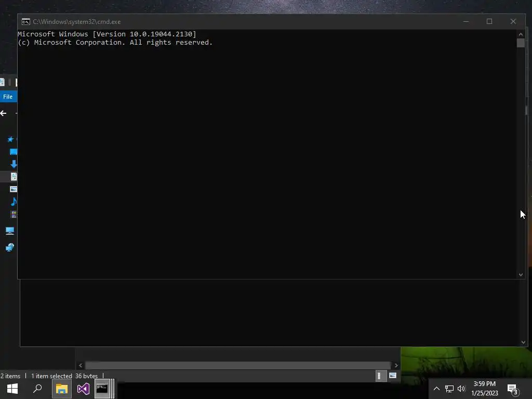Open Pictures folder in Explorer sidebar

point(14,189)
